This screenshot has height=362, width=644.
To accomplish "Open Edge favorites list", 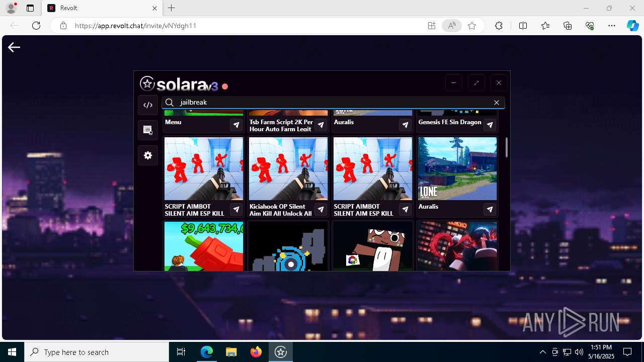I will 545,26.
